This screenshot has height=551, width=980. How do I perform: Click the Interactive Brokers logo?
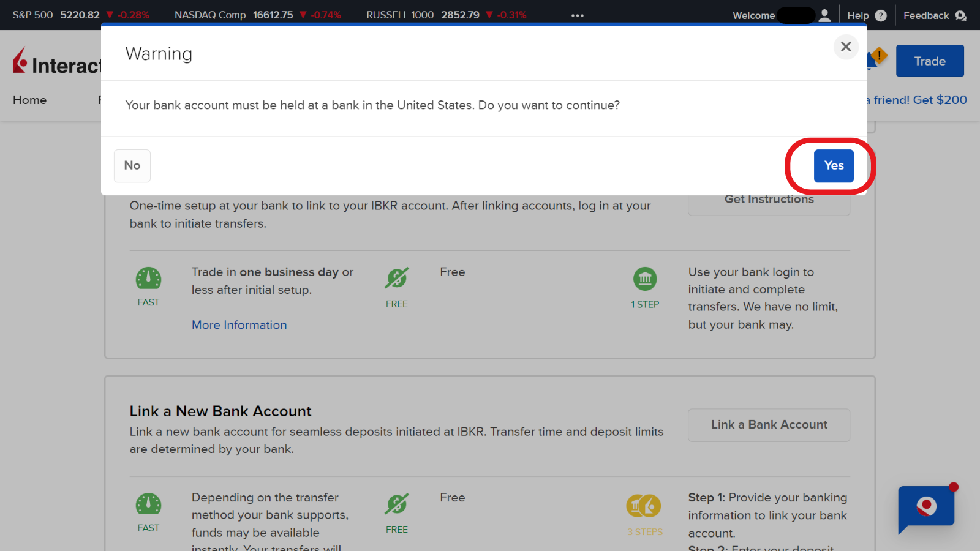(x=56, y=62)
